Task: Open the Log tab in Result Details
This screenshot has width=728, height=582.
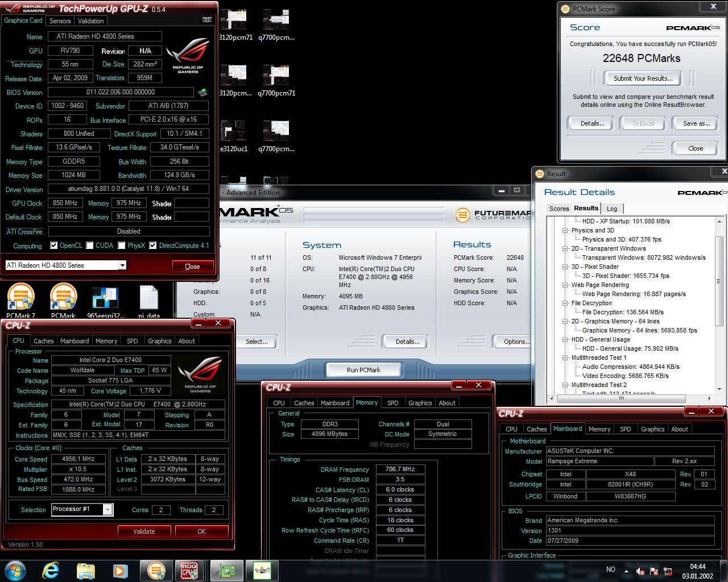Action: pos(612,209)
